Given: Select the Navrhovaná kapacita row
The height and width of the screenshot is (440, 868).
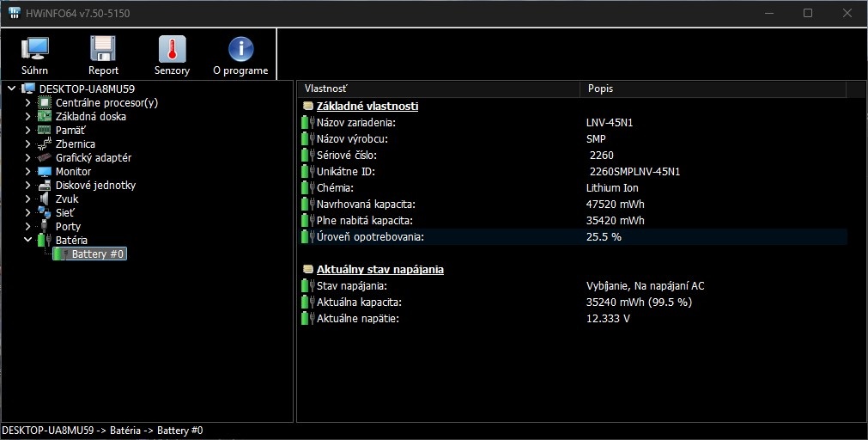Looking at the screenshot, I should click(x=366, y=205).
